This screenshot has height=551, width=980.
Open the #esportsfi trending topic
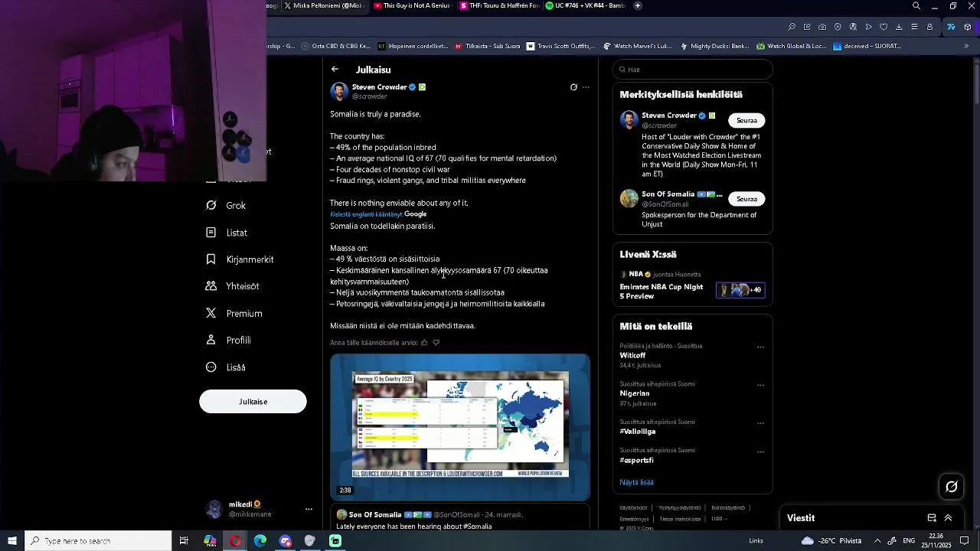tap(637, 460)
